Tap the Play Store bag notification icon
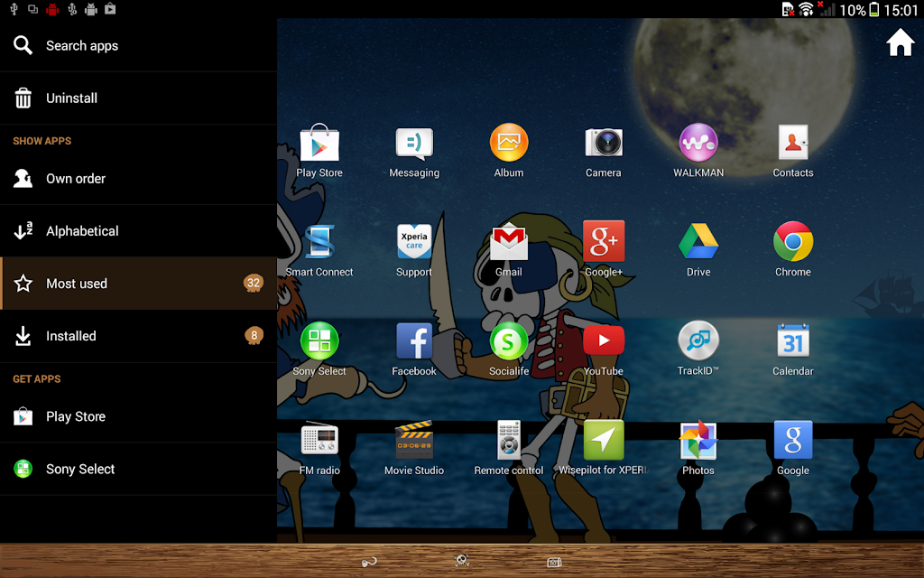Image resolution: width=924 pixels, height=578 pixels. tap(110, 8)
